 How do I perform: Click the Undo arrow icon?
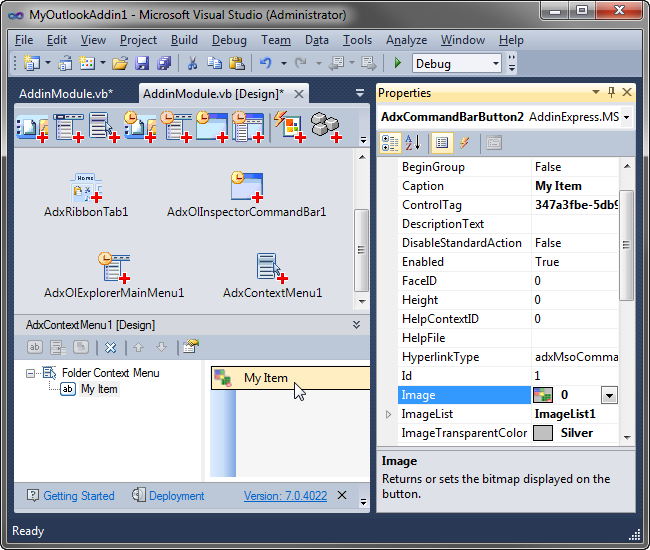(266, 63)
